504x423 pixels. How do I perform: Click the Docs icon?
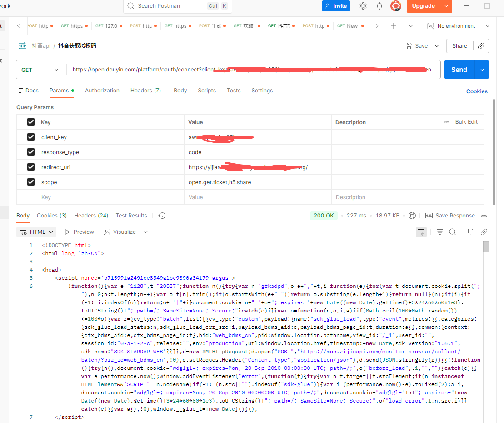click(x=21, y=91)
